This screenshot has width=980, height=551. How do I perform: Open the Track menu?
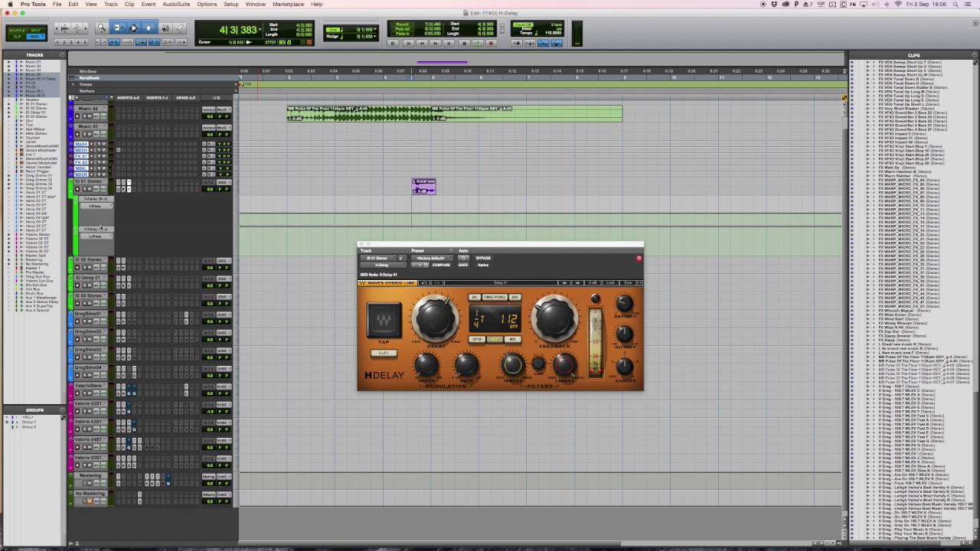111,5
